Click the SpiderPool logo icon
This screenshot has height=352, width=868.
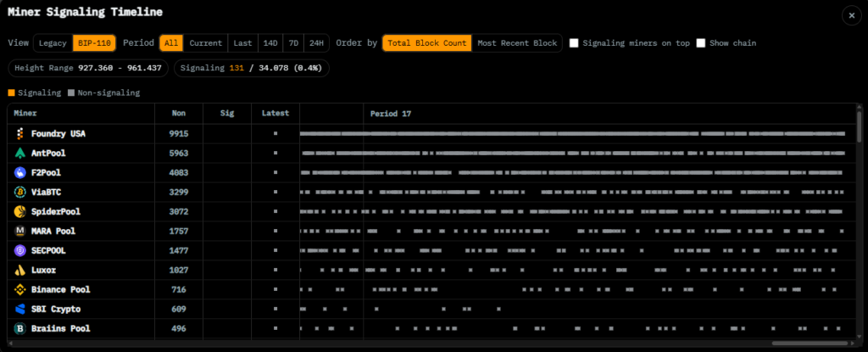coord(20,212)
